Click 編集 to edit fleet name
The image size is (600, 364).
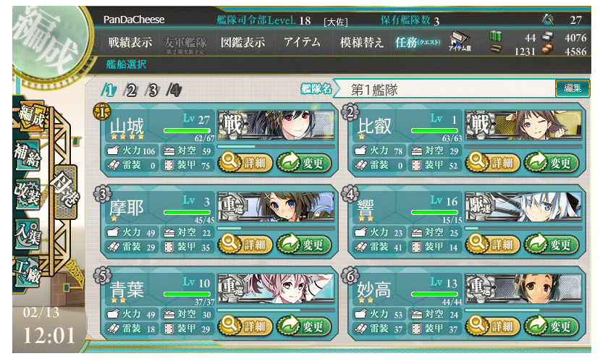pyautogui.click(x=572, y=88)
